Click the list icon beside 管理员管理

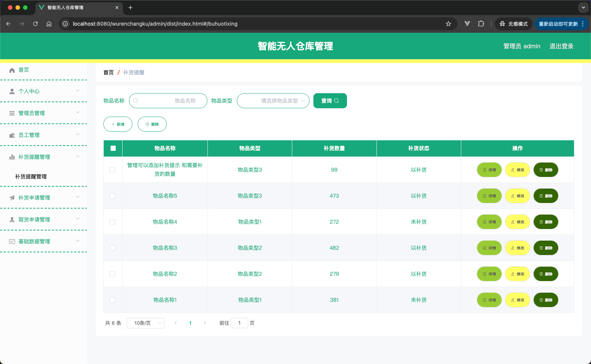point(12,113)
